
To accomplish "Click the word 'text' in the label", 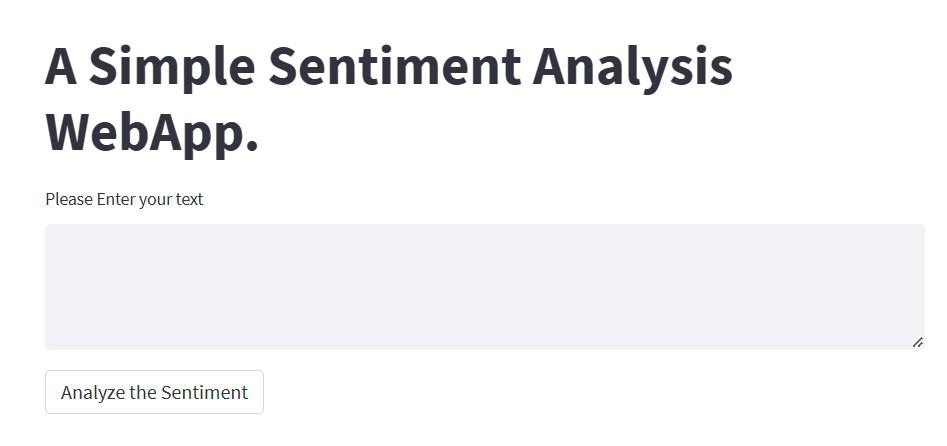I will pyautogui.click(x=189, y=199).
